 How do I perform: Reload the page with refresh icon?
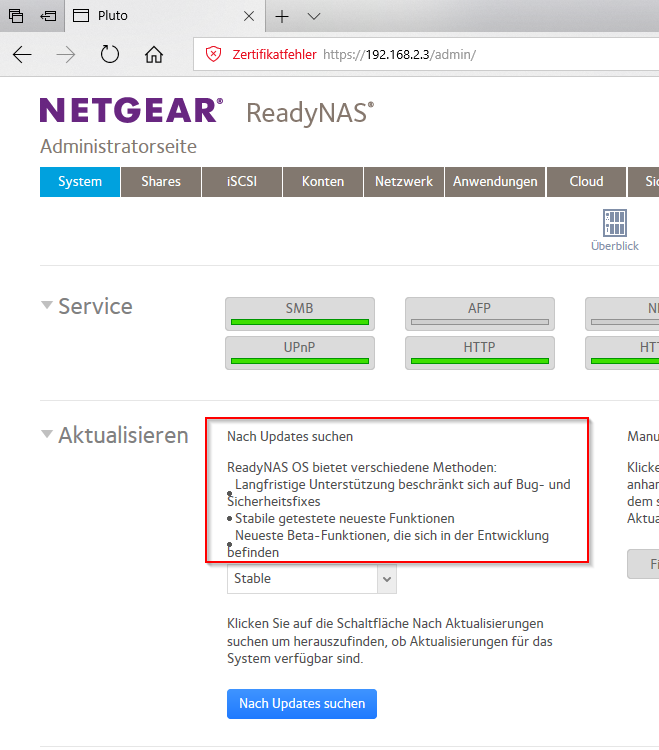pyautogui.click(x=110, y=54)
